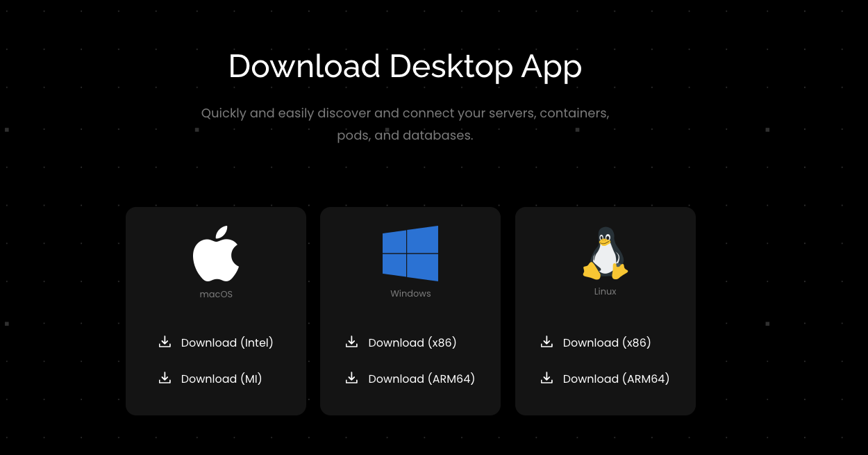Click the Download Desktop App heading
This screenshot has width=868, height=455.
tap(406, 66)
